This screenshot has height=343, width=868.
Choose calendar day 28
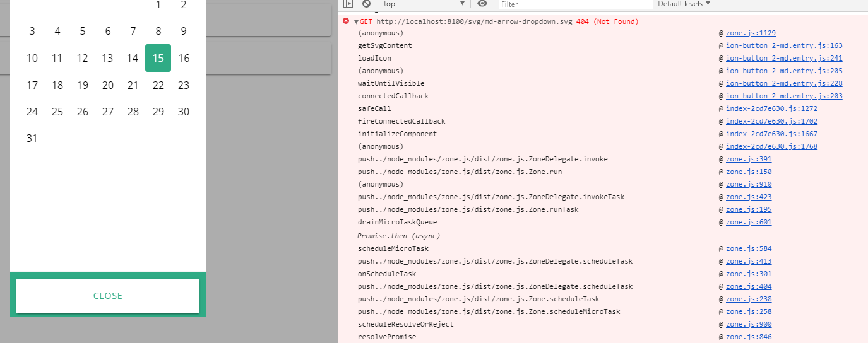pyautogui.click(x=133, y=112)
